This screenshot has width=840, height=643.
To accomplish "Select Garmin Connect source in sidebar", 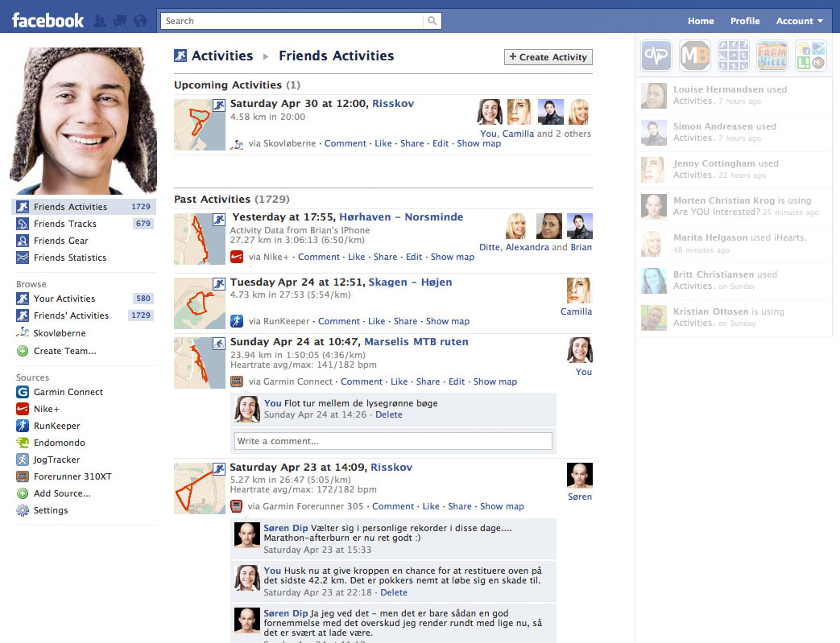I will [x=68, y=392].
